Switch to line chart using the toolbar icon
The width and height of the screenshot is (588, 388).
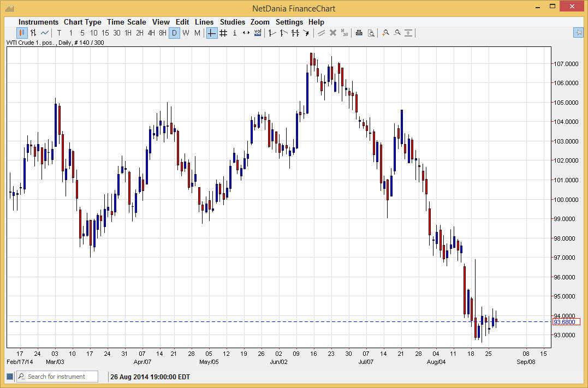[x=44, y=33]
